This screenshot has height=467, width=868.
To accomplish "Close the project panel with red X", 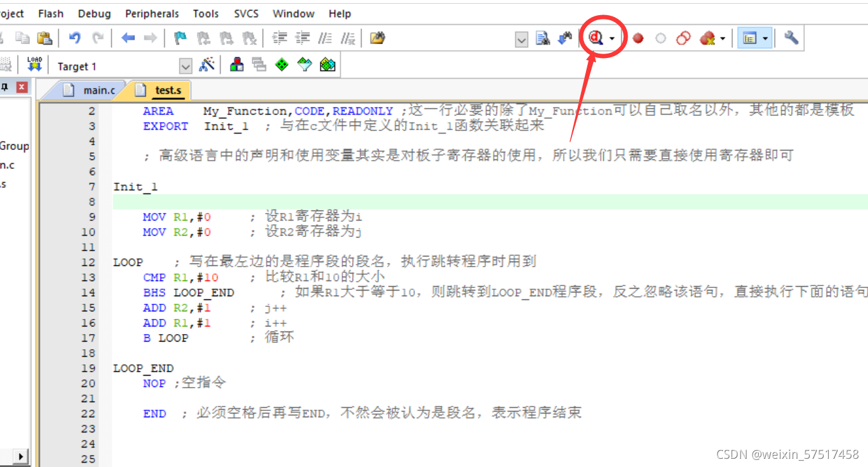I will pyautogui.click(x=22, y=87).
